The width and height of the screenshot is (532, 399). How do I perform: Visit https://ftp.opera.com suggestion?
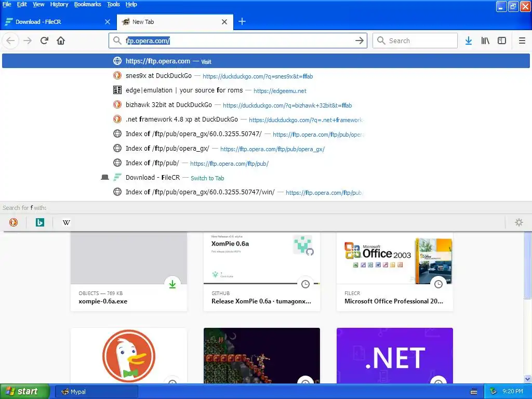pos(265,61)
